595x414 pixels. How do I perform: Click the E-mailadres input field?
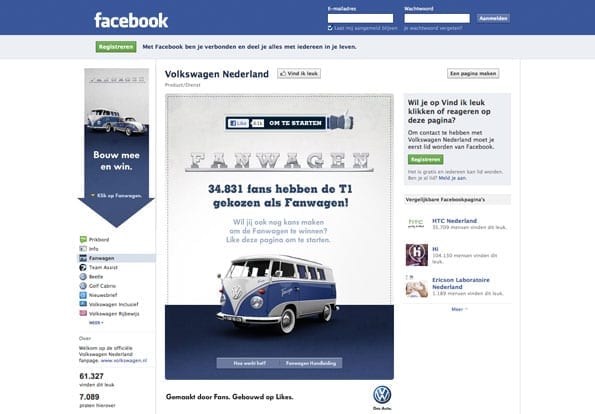pyautogui.click(x=360, y=18)
